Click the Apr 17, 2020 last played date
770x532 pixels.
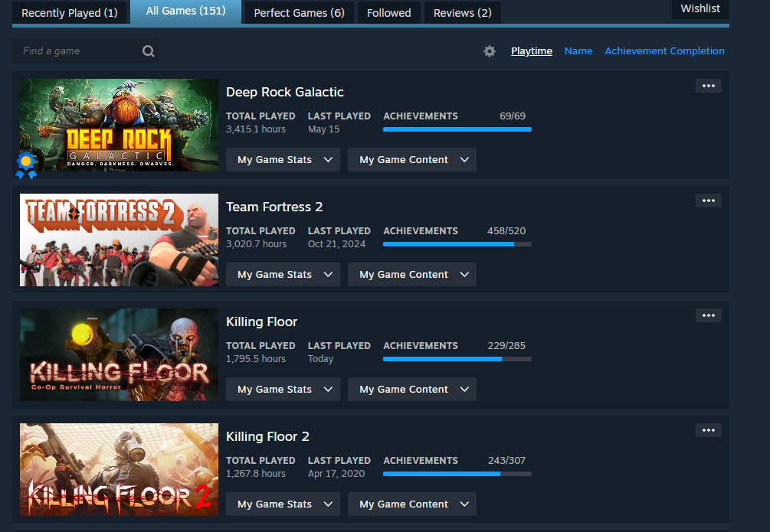[336, 474]
